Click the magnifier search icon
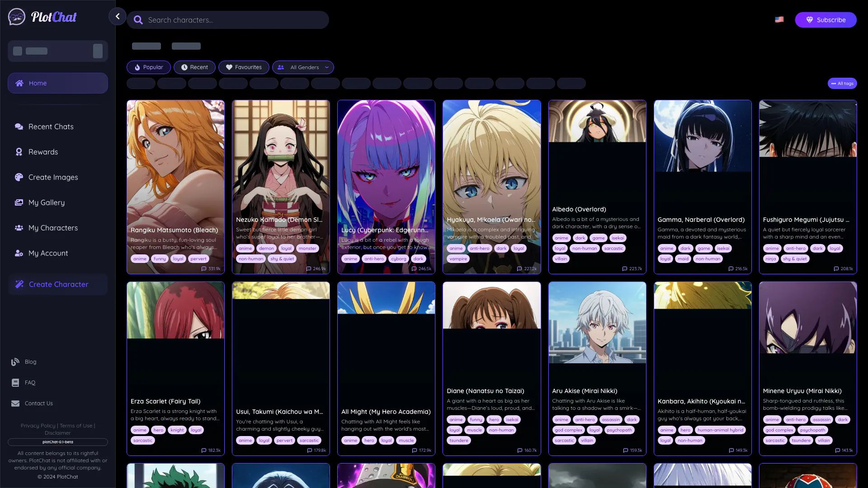868x488 pixels. click(138, 20)
